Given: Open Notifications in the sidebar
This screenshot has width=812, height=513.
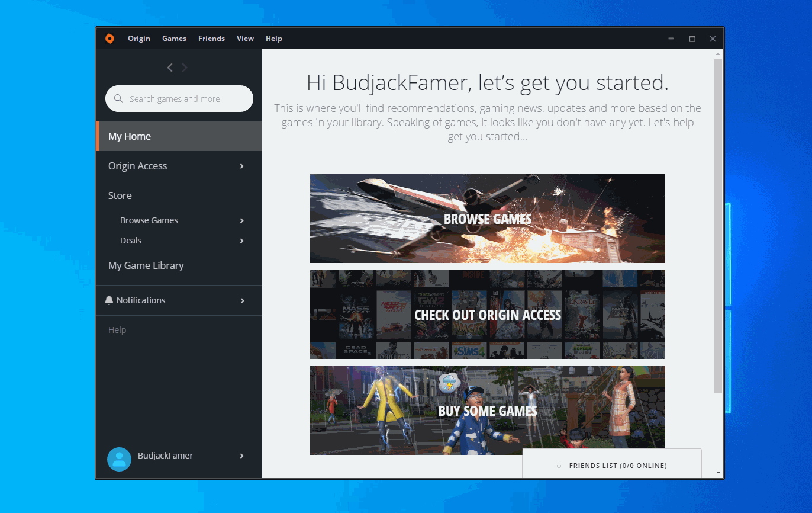Looking at the screenshot, I should pos(141,300).
